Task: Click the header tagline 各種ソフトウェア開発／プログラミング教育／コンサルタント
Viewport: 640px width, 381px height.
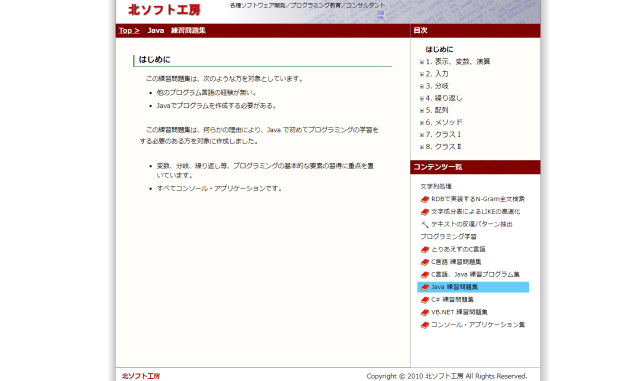Action: [x=307, y=6]
